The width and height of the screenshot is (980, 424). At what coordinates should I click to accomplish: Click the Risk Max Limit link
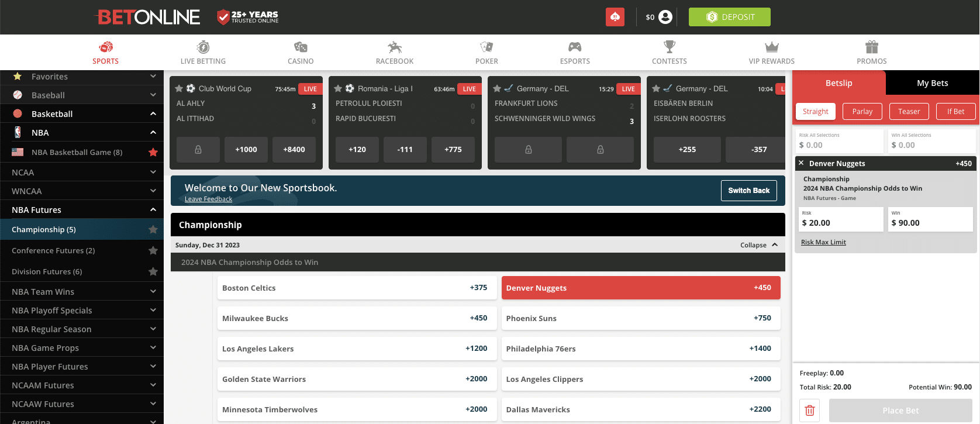click(x=823, y=242)
